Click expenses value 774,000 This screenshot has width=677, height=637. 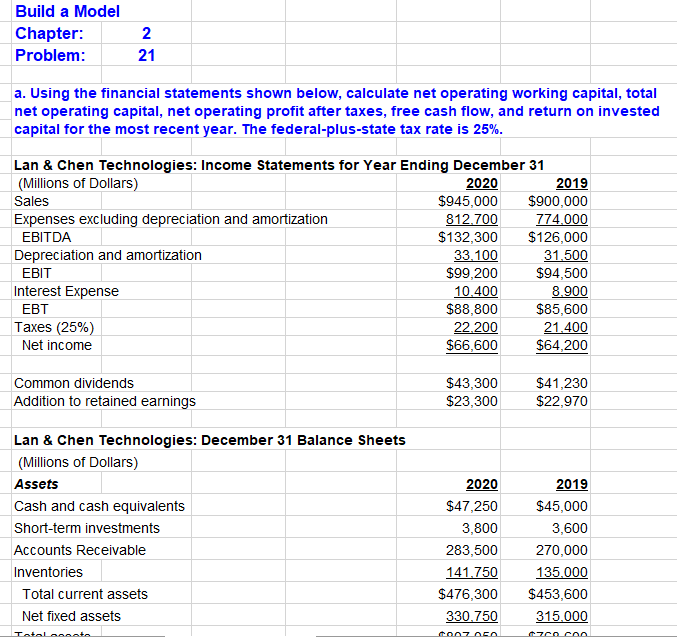point(562,219)
